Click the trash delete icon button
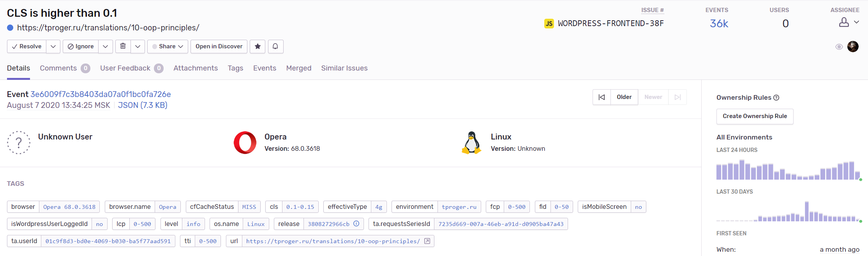This screenshot has width=868, height=256. click(123, 46)
